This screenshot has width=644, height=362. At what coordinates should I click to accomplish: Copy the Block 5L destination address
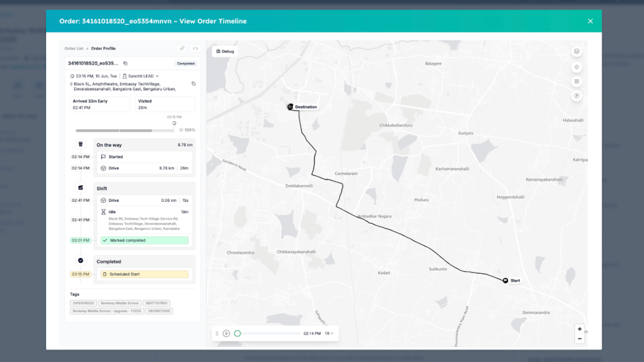(193, 84)
